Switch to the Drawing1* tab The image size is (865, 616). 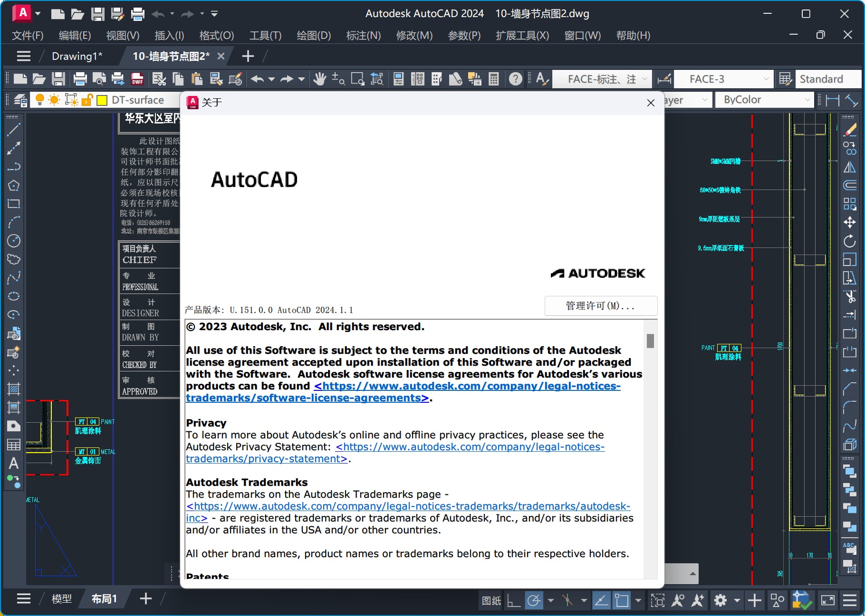[x=77, y=56]
